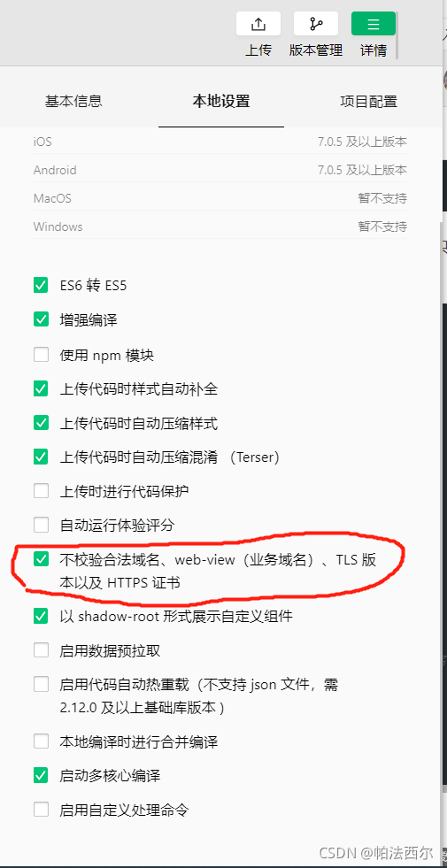Toggle Terser 压缩混淆 checkbox
Image resolution: width=447 pixels, height=868 pixels.
(x=41, y=457)
